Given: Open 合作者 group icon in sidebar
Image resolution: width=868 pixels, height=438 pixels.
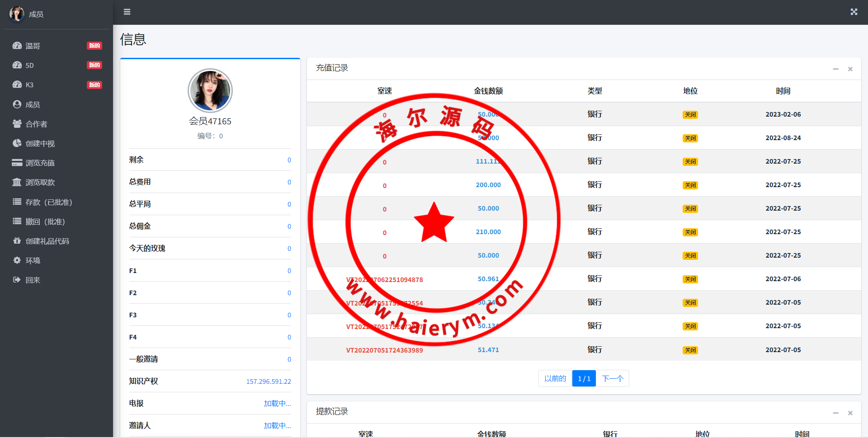Looking at the screenshot, I should tap(17, 124).
